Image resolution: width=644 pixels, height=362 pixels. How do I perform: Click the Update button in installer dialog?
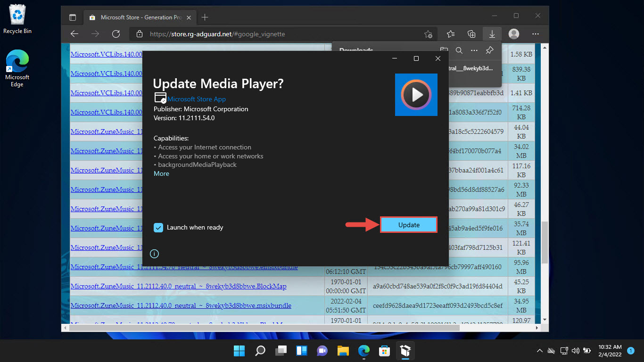[x=409, y=225]
